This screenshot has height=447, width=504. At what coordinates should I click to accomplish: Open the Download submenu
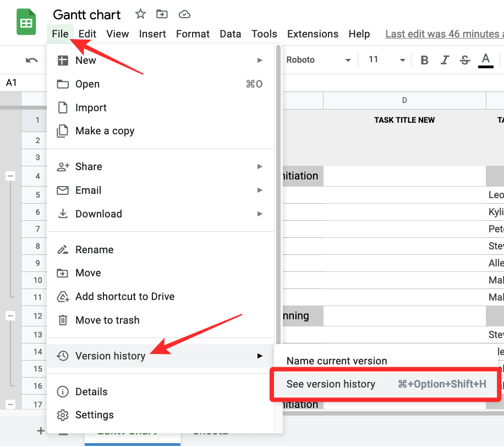pos(161,214)
